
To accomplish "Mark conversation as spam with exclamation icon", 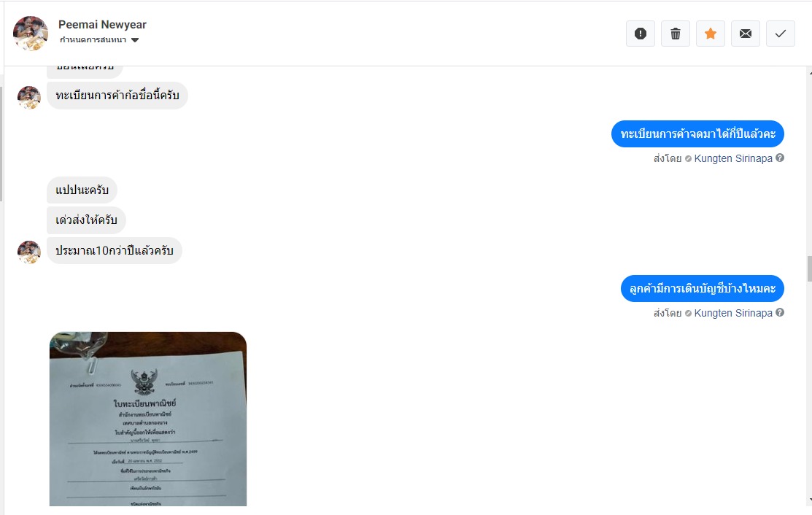I will [640, 34].
